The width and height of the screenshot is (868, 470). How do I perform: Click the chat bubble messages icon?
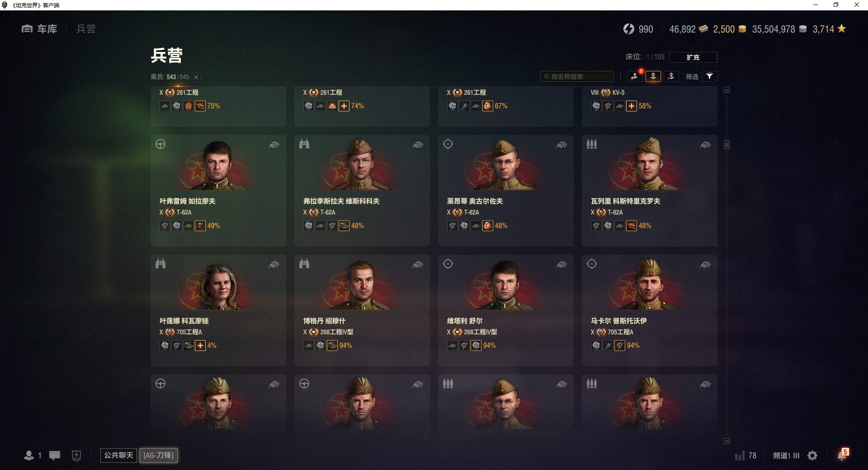[55, 456]
